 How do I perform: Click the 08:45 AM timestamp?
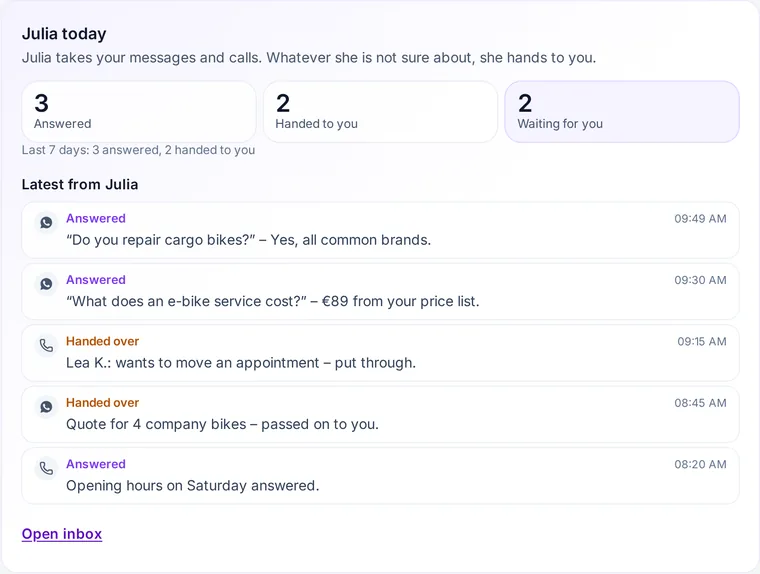tap(700, 403)
